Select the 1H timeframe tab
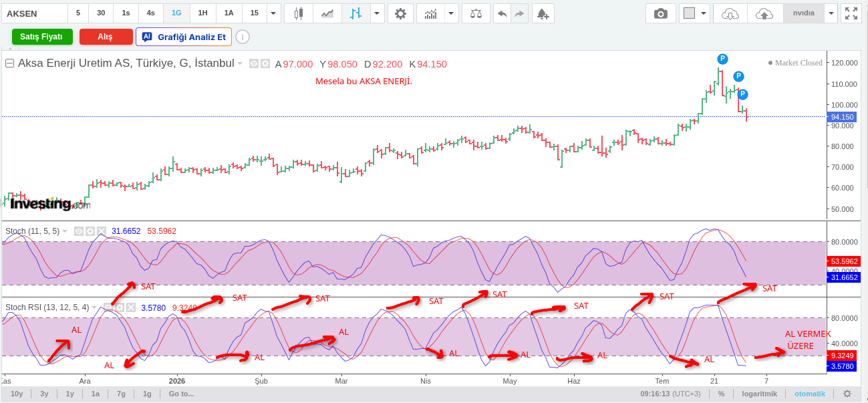 (202, 13)
